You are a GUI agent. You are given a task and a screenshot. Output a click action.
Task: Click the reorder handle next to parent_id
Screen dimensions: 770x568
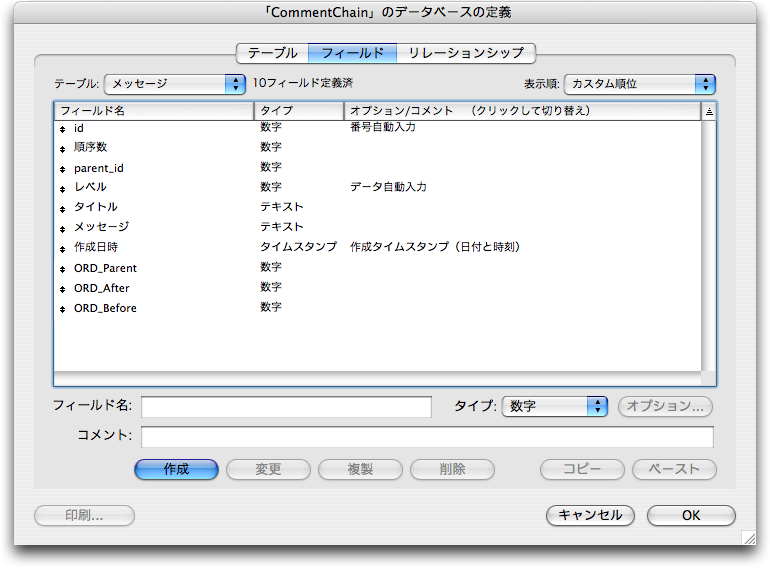pyautogui.click(x=62, y=169)
